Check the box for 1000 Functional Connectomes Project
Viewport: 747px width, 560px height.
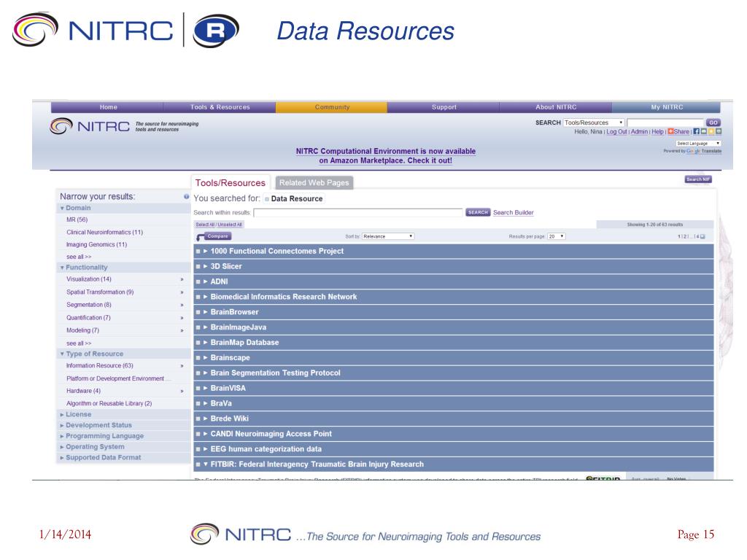tap(198, 251)
